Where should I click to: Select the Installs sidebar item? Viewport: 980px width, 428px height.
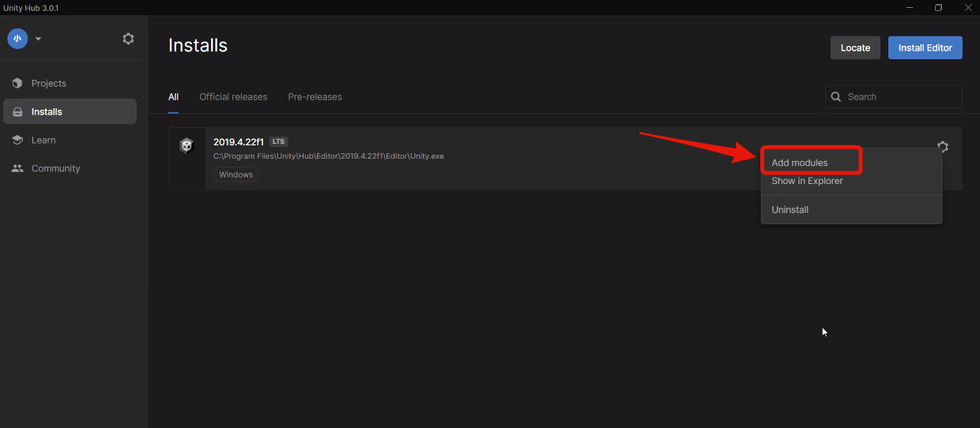(x=70, y=111)
